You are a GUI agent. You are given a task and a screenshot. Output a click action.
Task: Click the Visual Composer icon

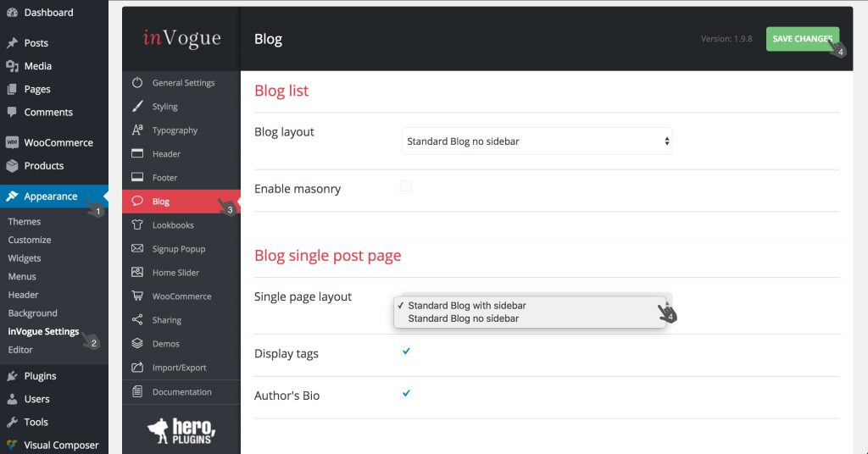(12, 445)
